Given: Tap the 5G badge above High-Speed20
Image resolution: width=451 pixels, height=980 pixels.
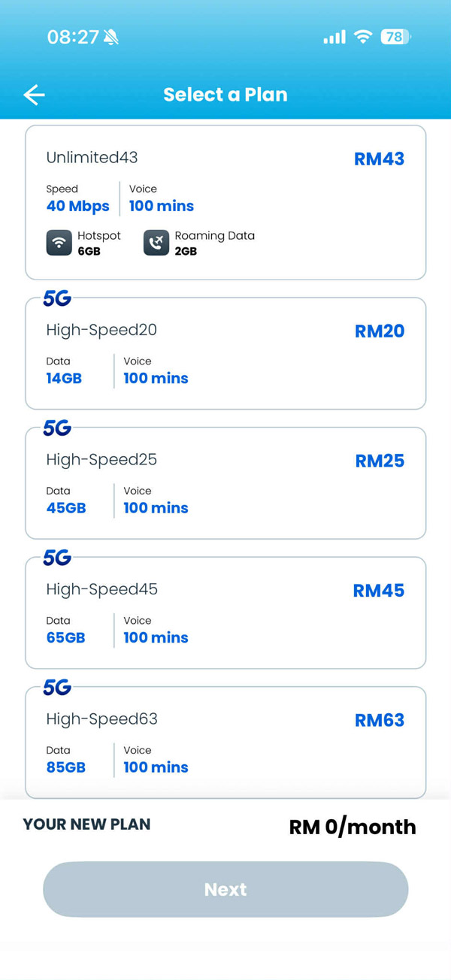Looking at the screenshot, I should pos(57,299).
